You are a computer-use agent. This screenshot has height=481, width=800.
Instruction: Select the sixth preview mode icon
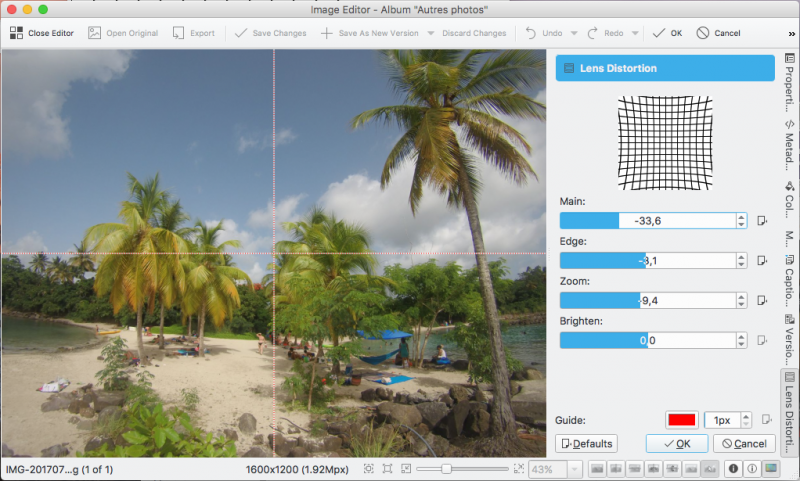(691, 469)
